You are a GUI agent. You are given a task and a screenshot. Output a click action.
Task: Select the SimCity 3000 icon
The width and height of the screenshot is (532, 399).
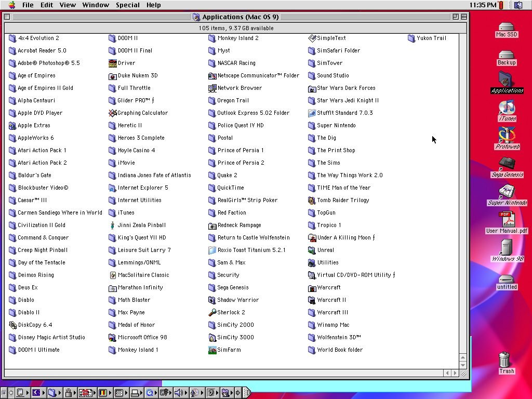coord(212,338)
